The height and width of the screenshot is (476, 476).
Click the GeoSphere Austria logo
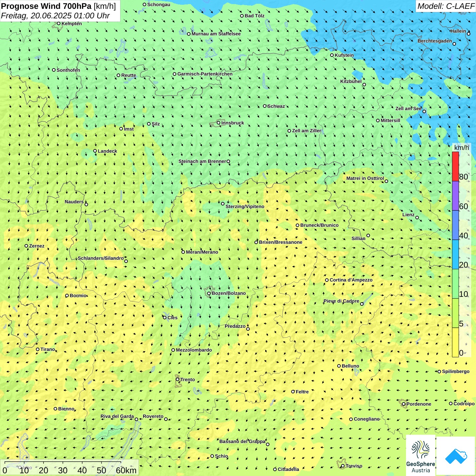(x=421, y=455)
